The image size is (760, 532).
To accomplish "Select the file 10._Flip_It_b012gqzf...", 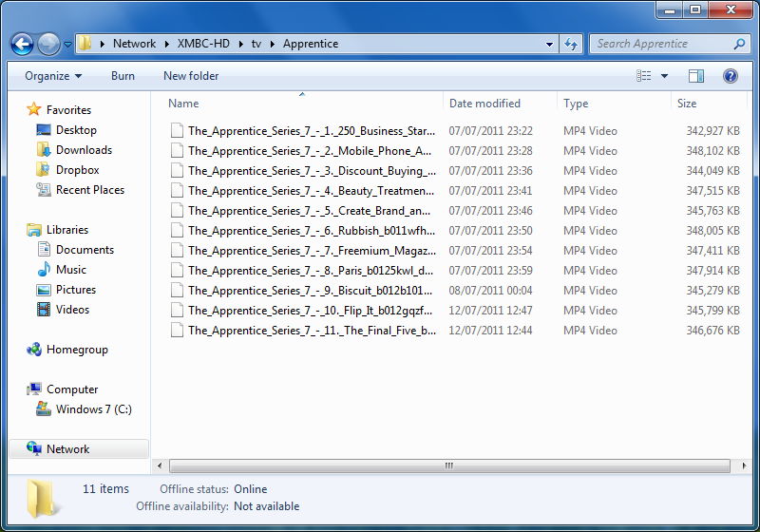I will click(x=310, y=310).
